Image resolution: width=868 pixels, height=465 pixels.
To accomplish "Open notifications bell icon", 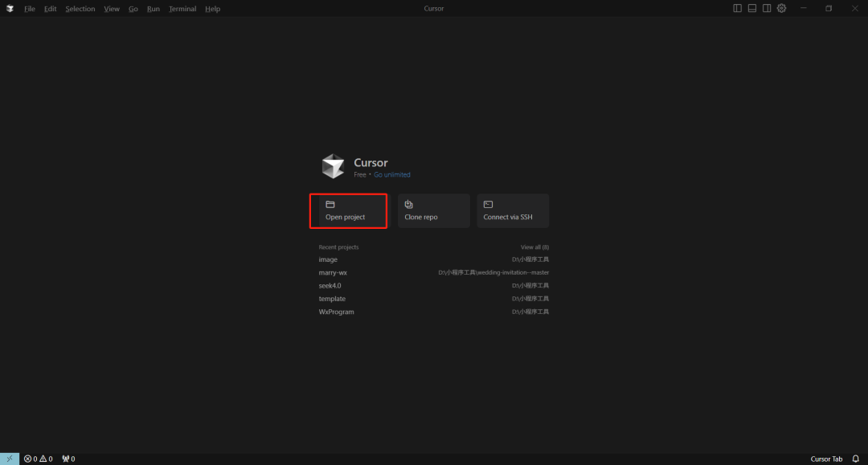I will 856,459.
